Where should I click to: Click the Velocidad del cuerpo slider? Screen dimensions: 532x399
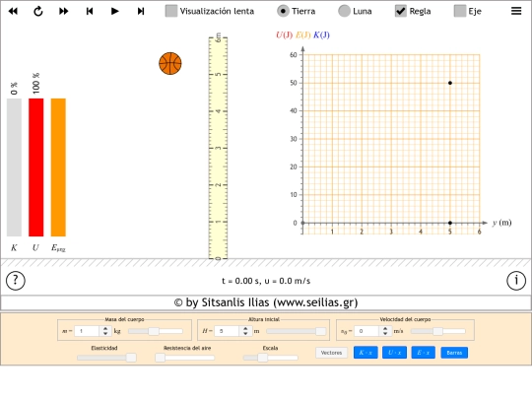438,331
